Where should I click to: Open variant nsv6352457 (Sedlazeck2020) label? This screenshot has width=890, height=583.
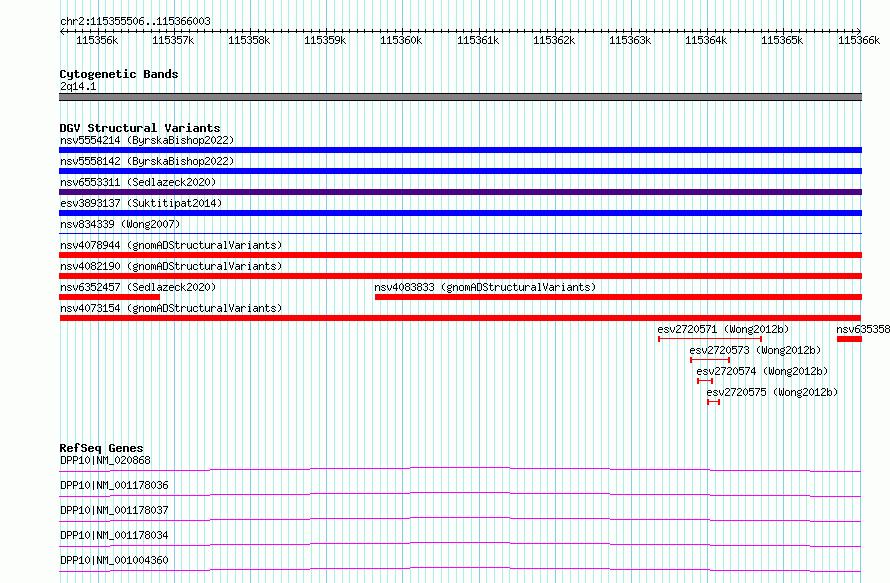138,287
